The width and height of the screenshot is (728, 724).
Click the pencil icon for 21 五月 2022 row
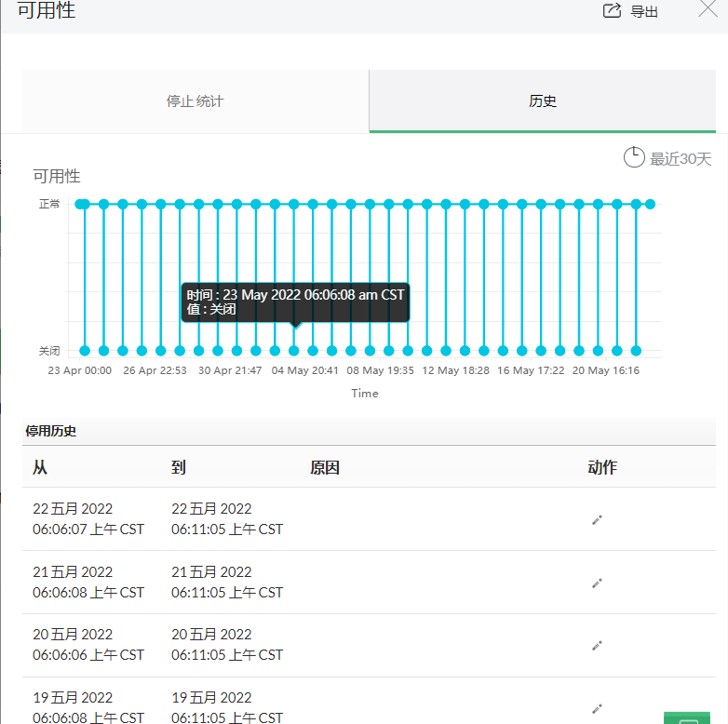(x=598, y=583)
